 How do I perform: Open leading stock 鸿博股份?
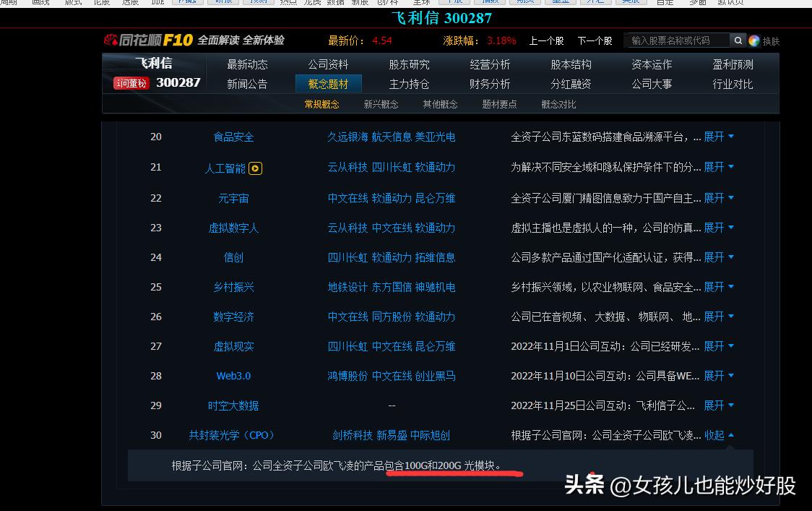347,376
